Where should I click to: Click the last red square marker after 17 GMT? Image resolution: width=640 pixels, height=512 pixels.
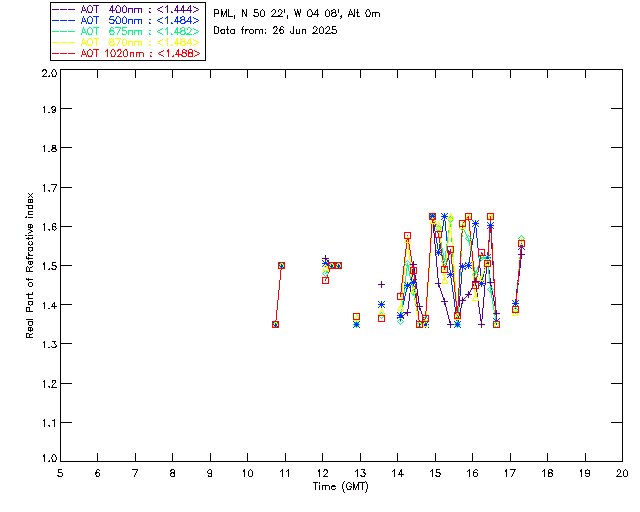pyautogui.click(x=521, y=243)
